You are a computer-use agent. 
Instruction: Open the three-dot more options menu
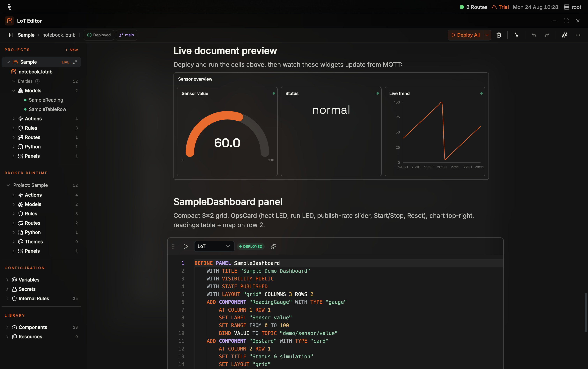(578, 35)
